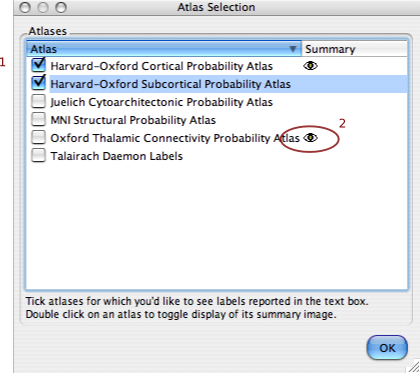Click the Atlas column header

pos(164,49)
